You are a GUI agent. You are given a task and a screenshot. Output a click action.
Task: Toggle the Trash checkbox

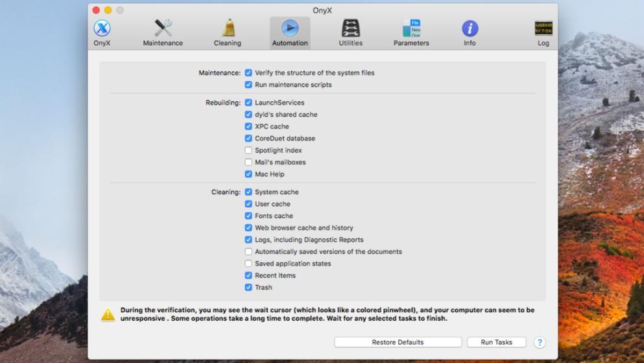248,288
